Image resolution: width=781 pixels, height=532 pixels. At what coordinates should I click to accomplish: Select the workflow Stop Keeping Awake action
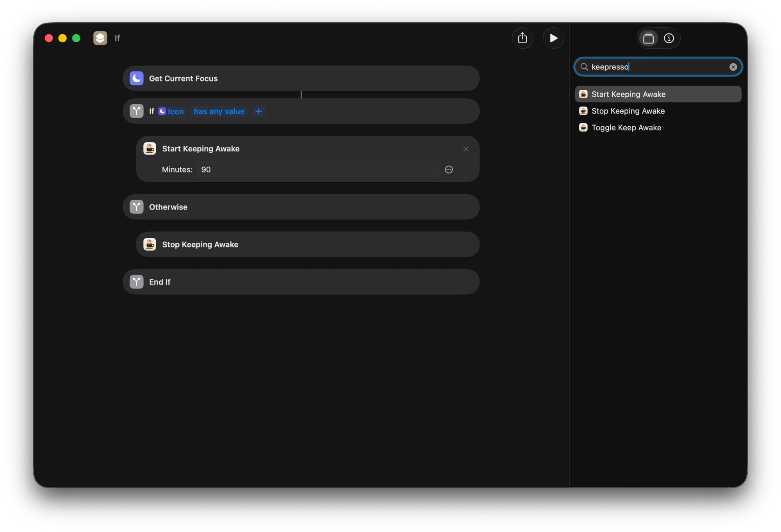click(308, 244)
